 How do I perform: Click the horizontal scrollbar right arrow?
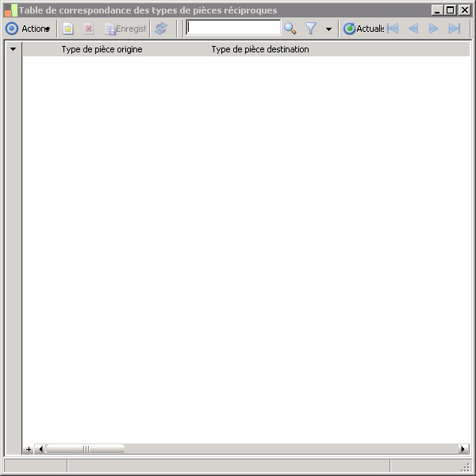[463, 449]
